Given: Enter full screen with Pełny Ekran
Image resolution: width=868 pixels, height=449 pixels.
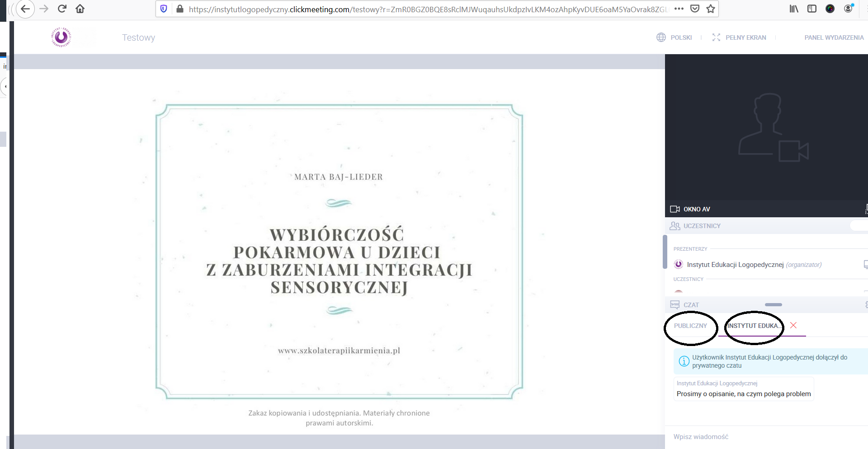Looking at the screenshot, I should [739, 37].
